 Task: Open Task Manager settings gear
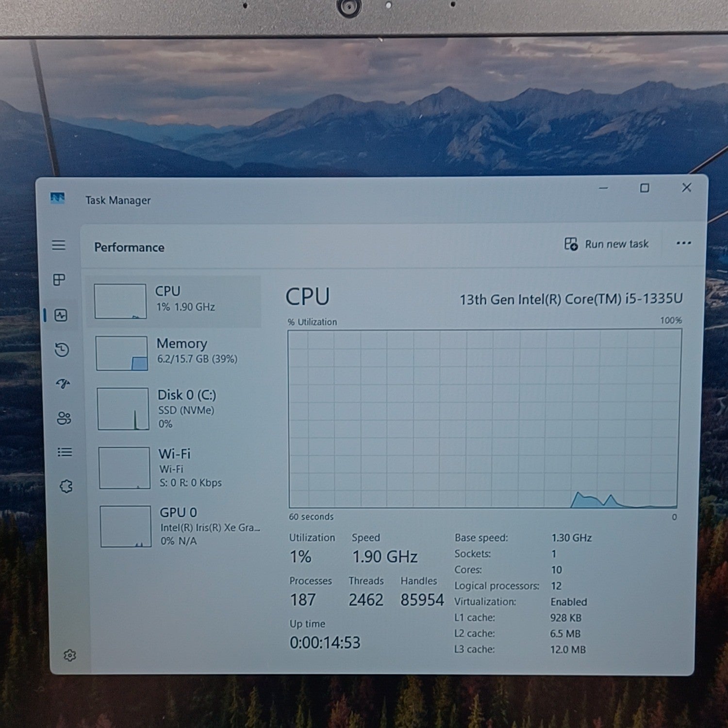click(x=70, y=655)
